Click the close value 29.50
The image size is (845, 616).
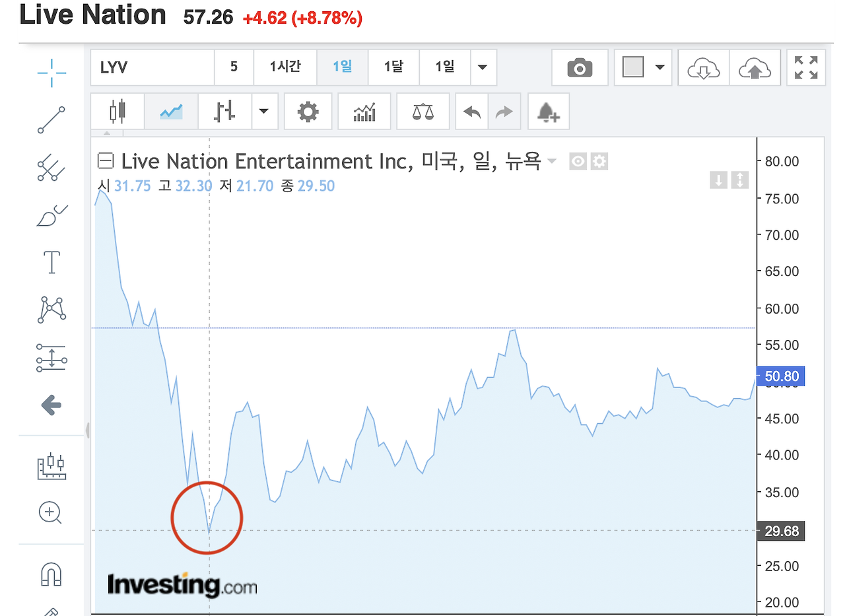pos(316,186)
